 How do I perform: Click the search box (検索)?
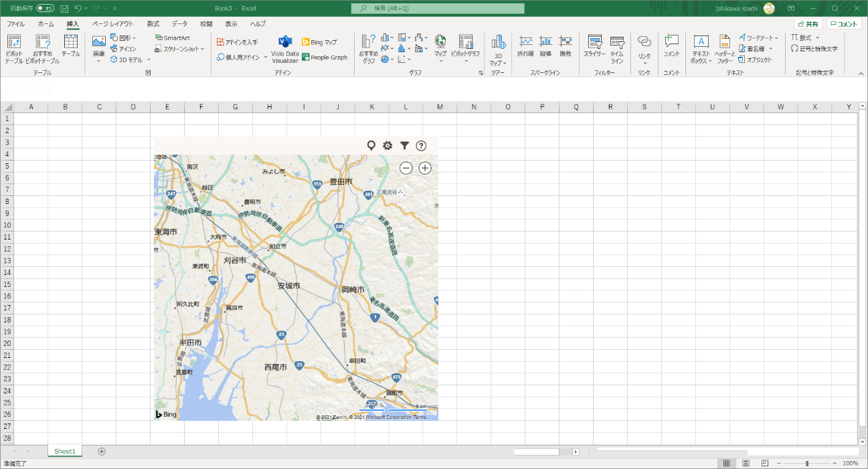[x=438, y=8]
